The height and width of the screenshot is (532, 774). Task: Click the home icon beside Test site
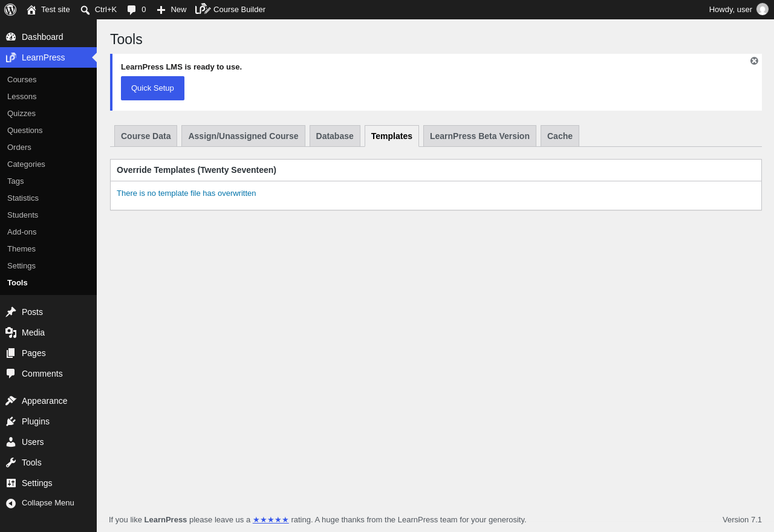click(31, 10)
